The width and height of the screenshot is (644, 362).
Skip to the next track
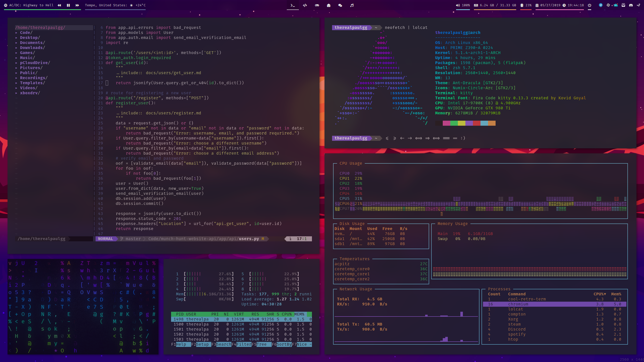(77, 5)
